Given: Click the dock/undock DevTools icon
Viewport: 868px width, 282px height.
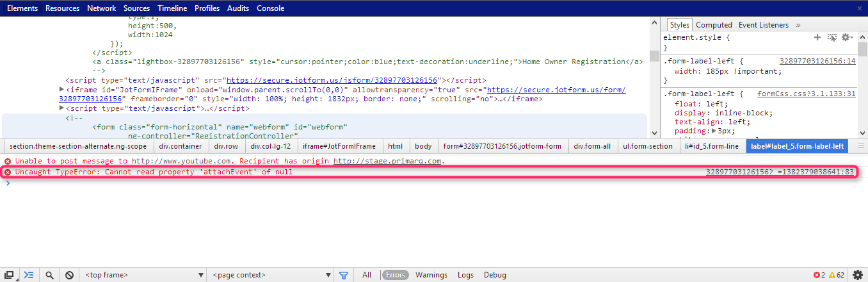Looking at the screenshot, I should point(9,275).
